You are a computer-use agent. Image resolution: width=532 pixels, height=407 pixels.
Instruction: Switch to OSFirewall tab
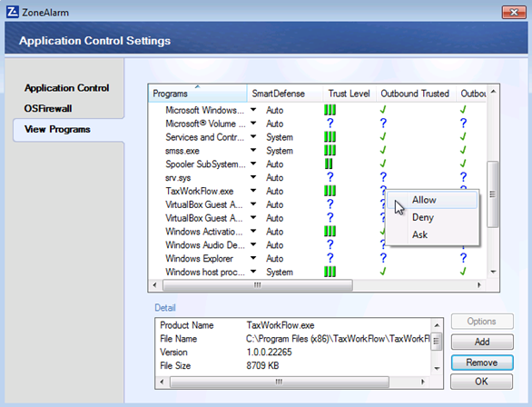tap(48, 109)
